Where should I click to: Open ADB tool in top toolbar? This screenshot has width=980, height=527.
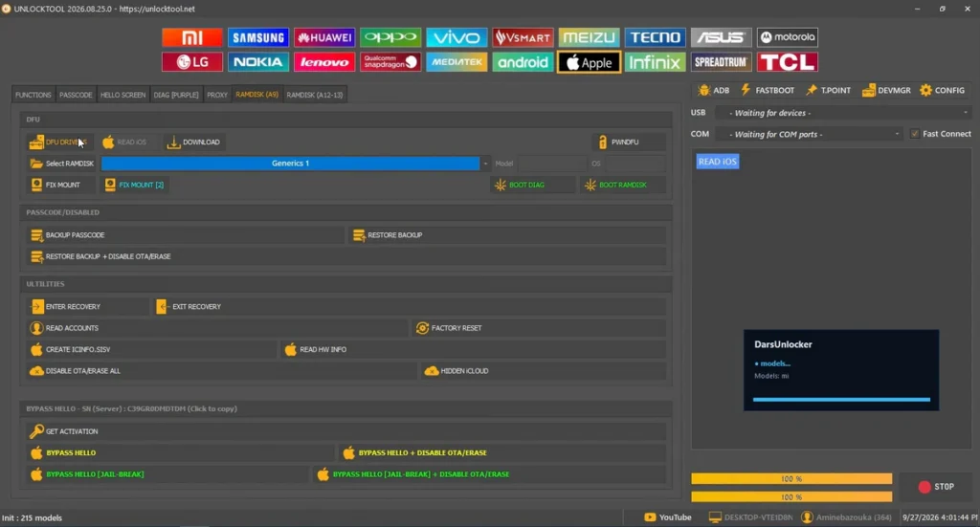click(x=714, y=91)
